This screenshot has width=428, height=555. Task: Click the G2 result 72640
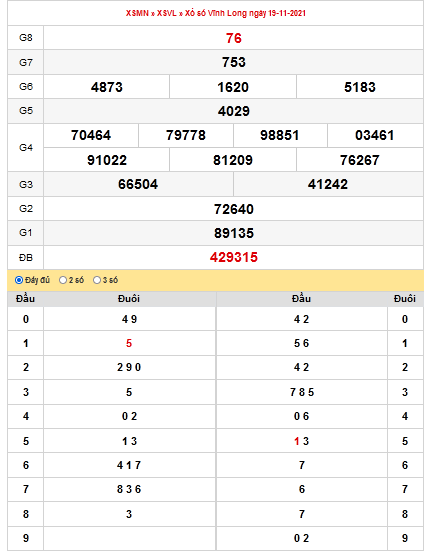coord(234,209)
